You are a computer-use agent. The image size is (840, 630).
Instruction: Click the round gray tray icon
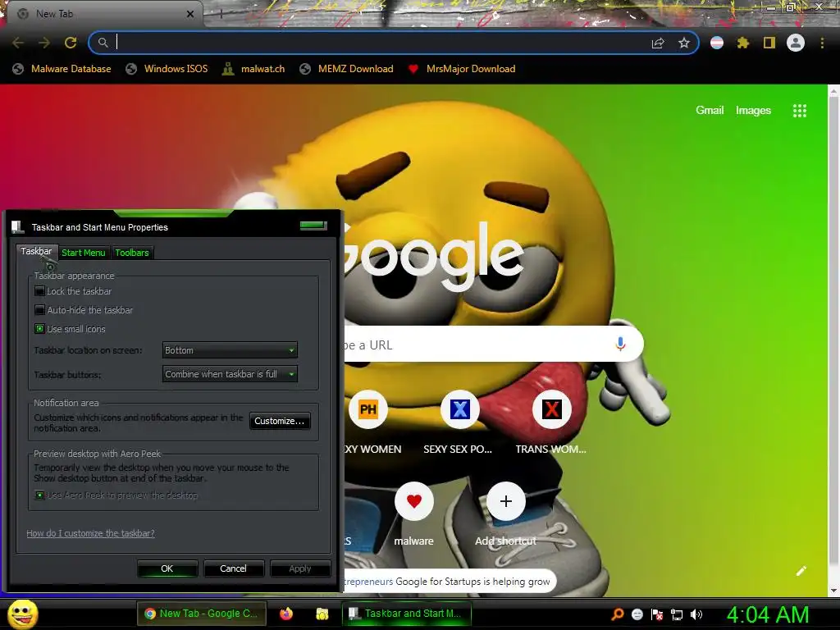click(637, 614)
